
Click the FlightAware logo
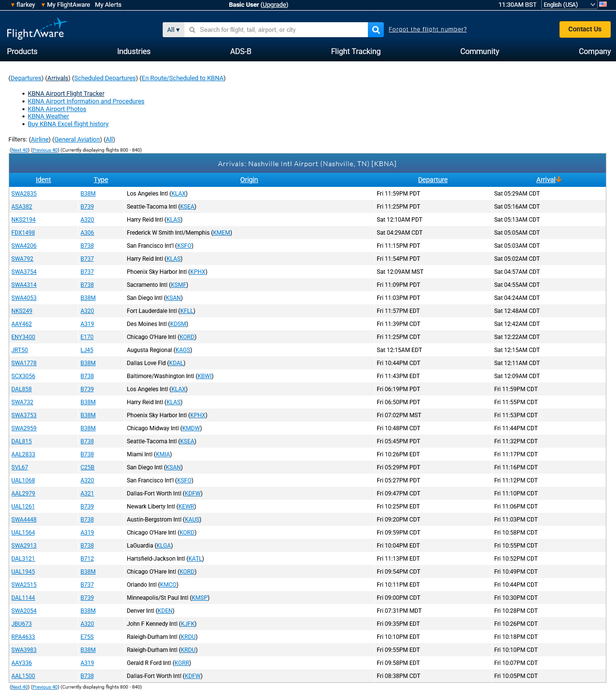point(36,29)
